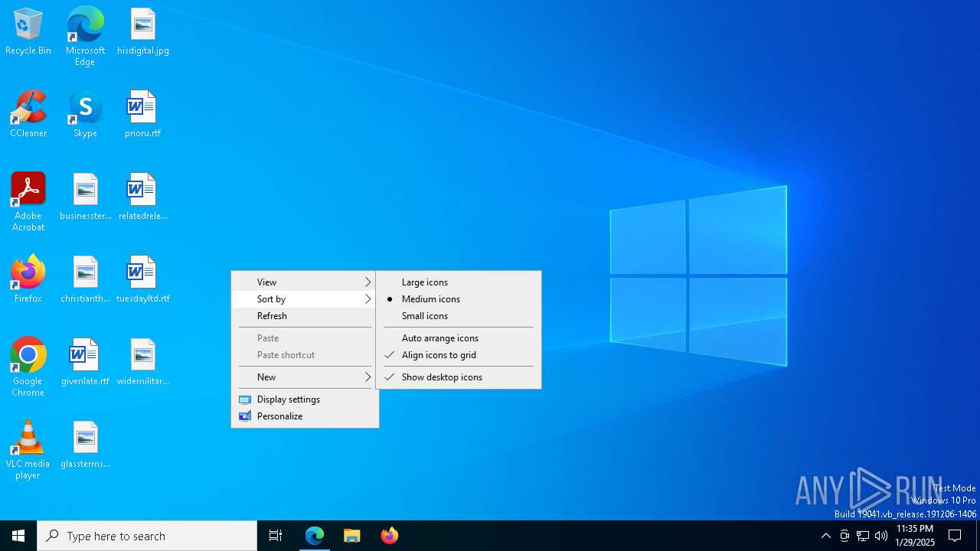Choose Medium icons view option

[459, 299]
